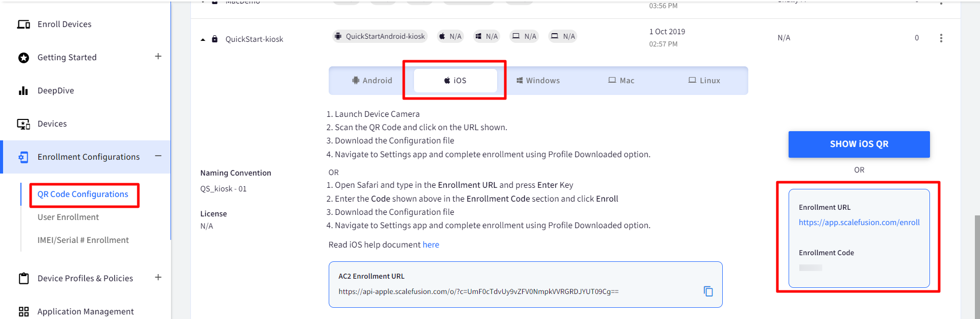Click the masked Enrollment Code value
Screen dimensions: 980x319
[811, 267]
